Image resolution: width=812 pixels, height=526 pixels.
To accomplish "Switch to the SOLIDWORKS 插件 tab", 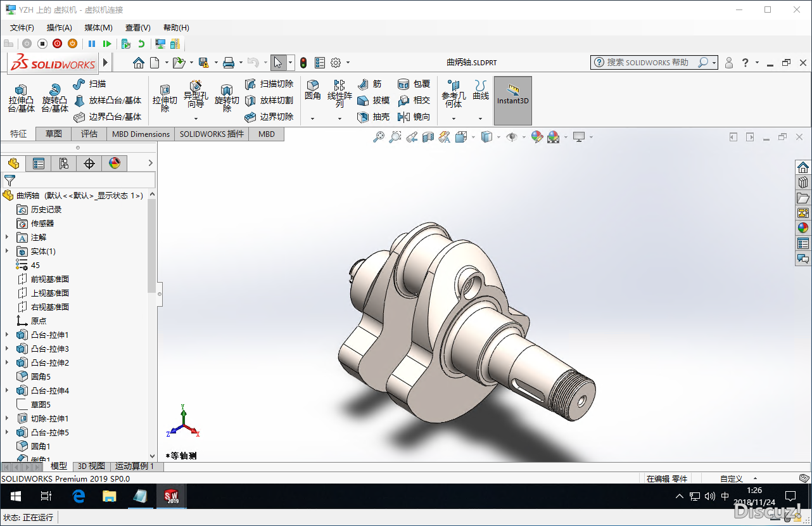I will click(212, 134).
